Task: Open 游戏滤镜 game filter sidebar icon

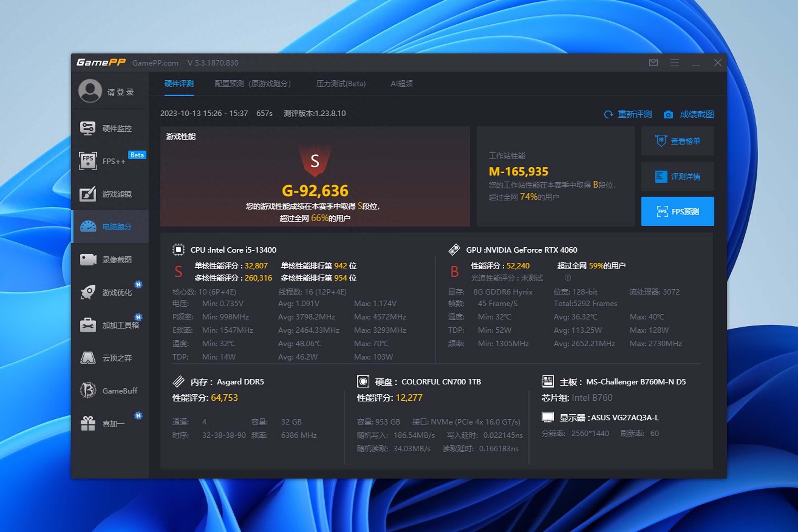Action: pyautogui.click(x=88, y=194)
